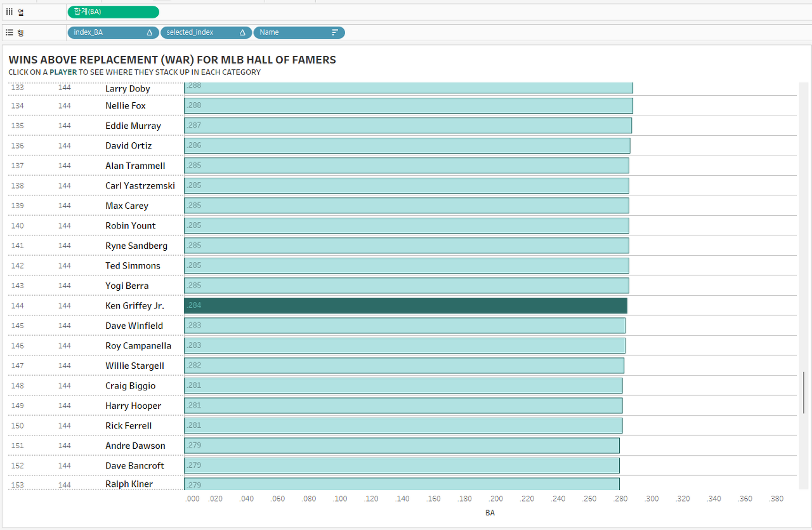Select player Carl Yastrzemski

(x=140, y=186)
